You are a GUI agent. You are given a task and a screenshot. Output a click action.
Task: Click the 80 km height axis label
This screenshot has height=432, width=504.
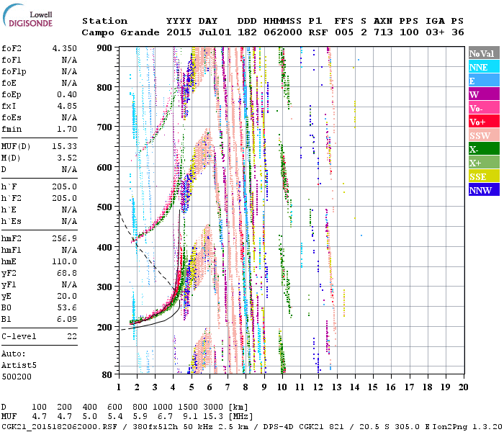(107, 375)
